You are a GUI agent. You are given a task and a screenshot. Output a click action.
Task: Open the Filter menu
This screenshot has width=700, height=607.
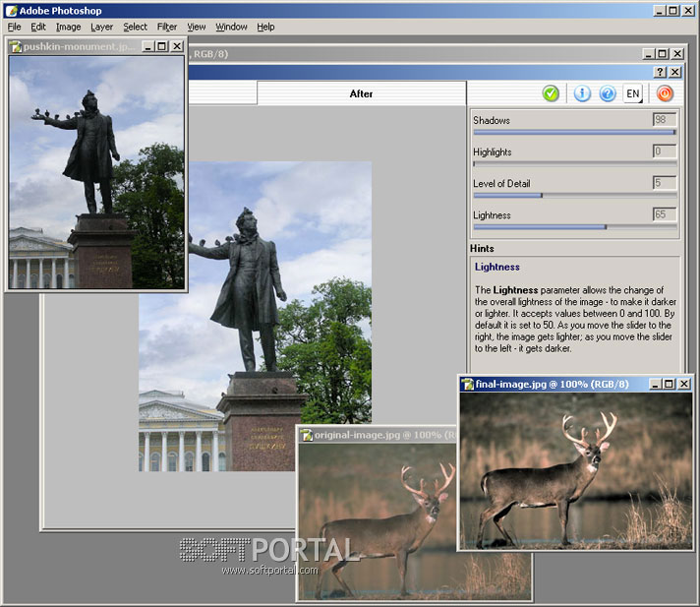point(167,27)
